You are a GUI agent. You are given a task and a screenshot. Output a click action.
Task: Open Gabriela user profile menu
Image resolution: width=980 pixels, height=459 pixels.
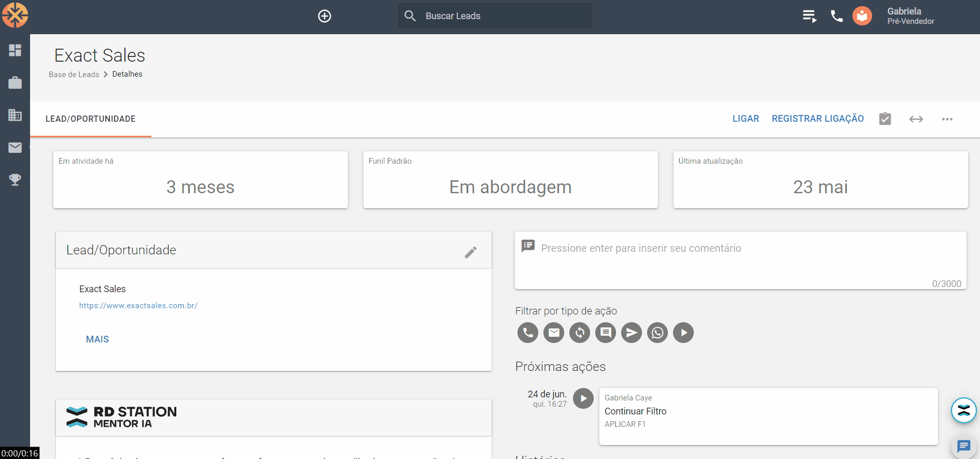(910, 16)
